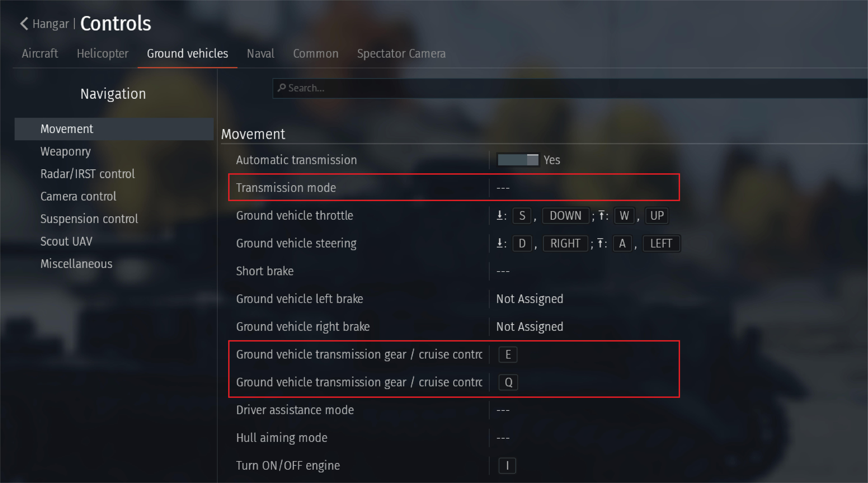Screen dimensions: 868x483
Task: Click the Transmission mode empty binding
Action: pyautogui.click(x=503, y=188)
